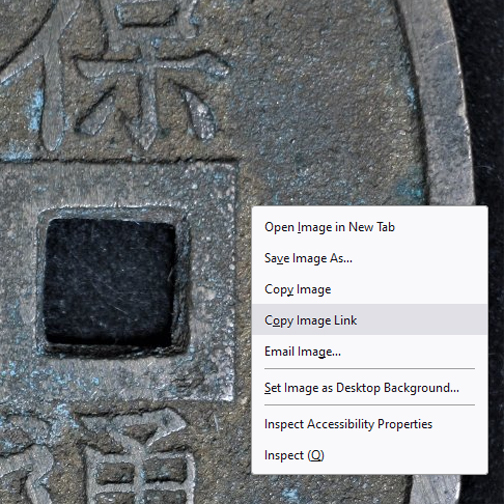The width and height of the screenshot is (504, 504).
Task: Click Copy Image in context menu
Action: [370, 289]
